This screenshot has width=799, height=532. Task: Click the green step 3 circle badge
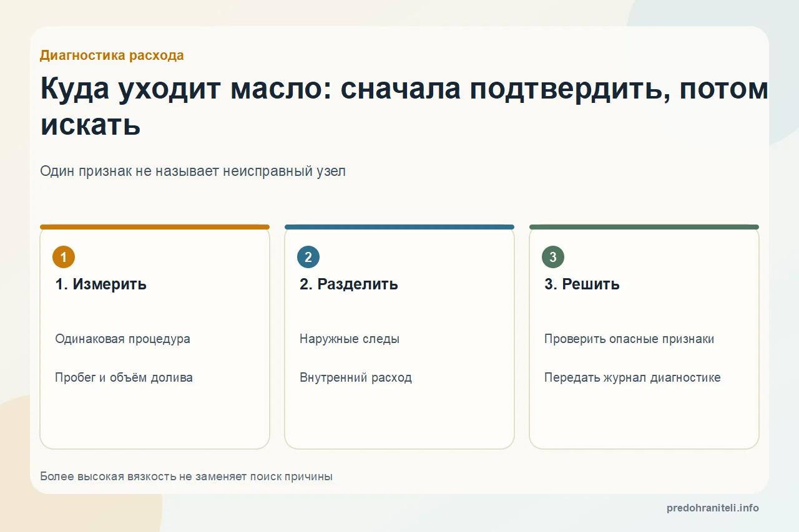[x=553, y=257]
